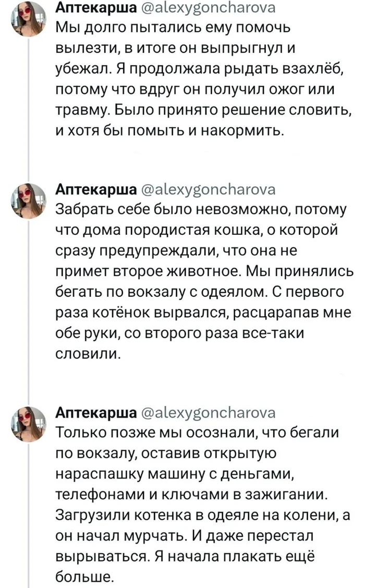Click the word "словили" ending the second tweet
365x588 pixels.
pyautogui.click(x=87, y=355)
